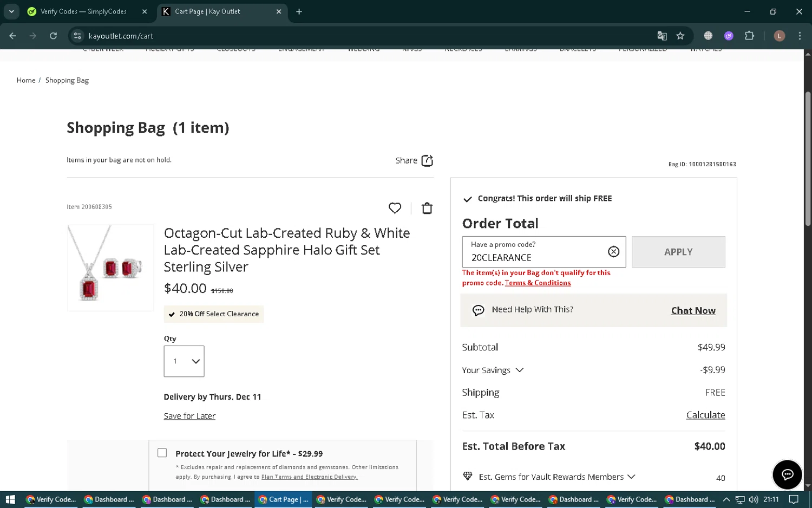Show hidden system tray icons
The width and height of the screenshot is (812, 508).
(726, 499)
